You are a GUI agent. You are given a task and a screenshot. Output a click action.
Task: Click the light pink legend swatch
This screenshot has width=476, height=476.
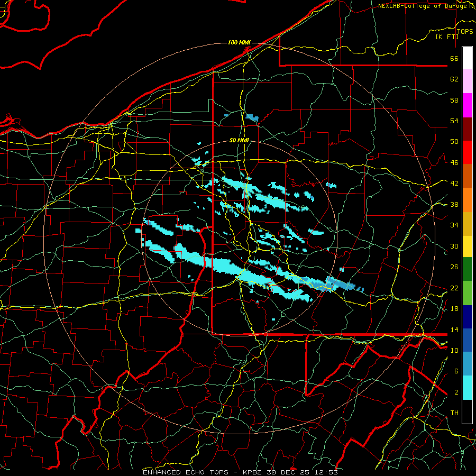click(467, 81)
